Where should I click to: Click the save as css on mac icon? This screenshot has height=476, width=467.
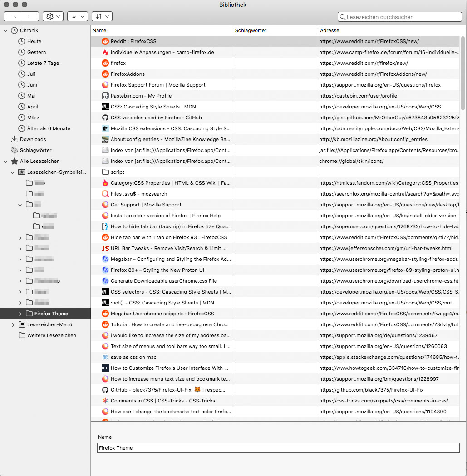coord(105,357)
